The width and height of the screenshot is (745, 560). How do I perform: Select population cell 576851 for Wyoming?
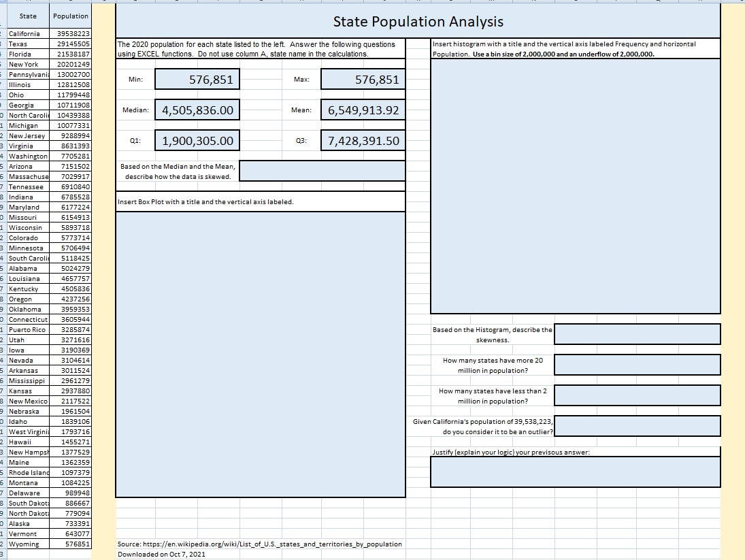click(70, 544)
